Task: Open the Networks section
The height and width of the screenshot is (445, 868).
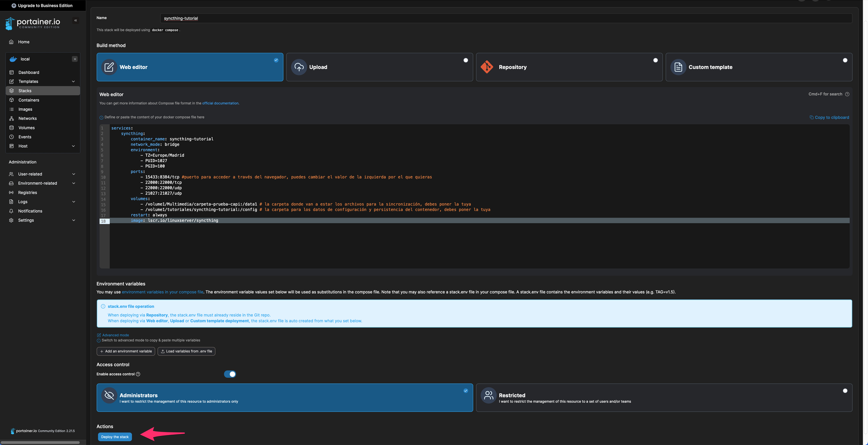Action: tap(27, 119)
